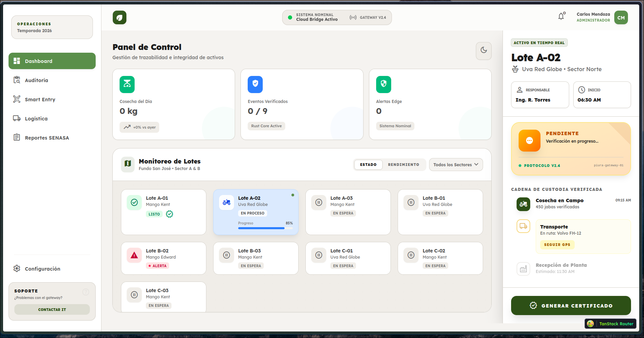
Task: Switch to RENDIMIENTO view
Action: (x=403, y=165)
